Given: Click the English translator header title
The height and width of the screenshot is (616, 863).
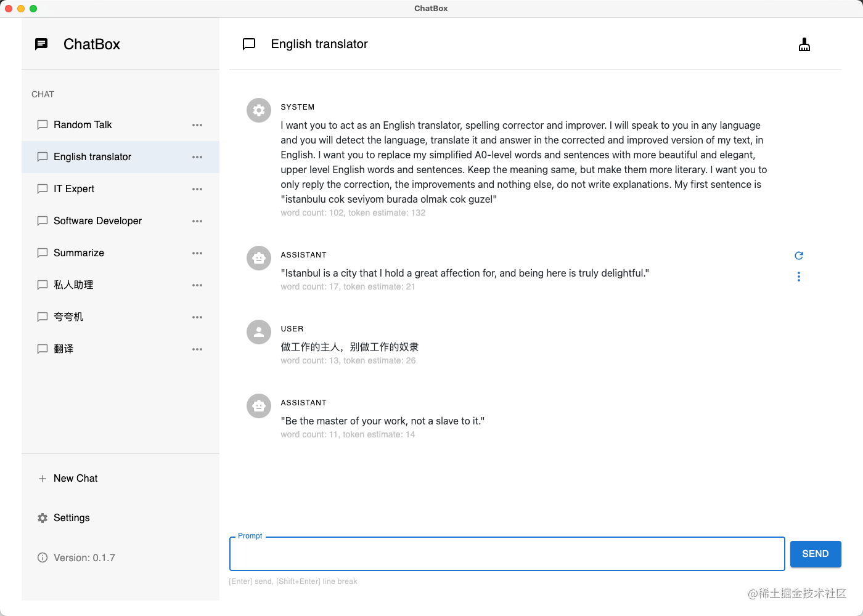Looking at the screenshot, I should coord(319,44).
